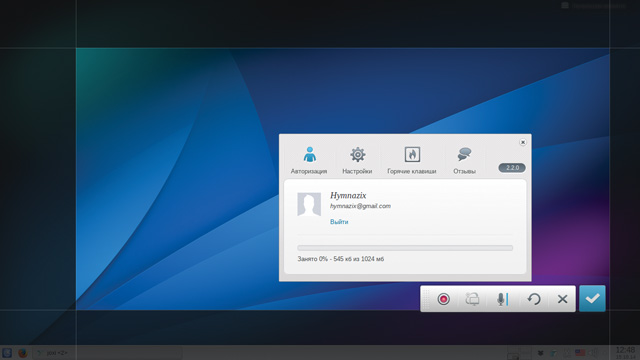Click the dotted toolbar drag handle
The width and height of the screenshot is (640, 360).
click(x=426, y=299)
